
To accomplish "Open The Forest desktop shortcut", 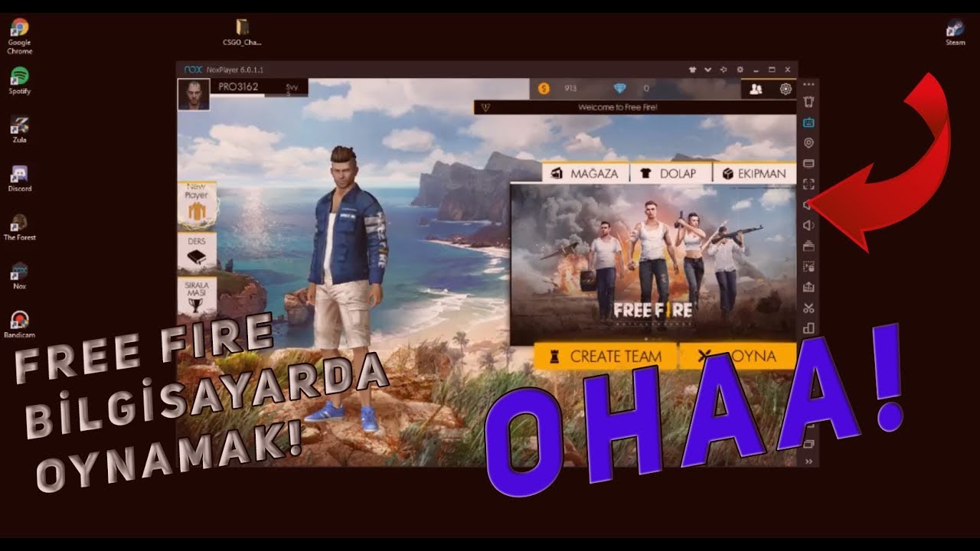I will (x=20, y=227).
